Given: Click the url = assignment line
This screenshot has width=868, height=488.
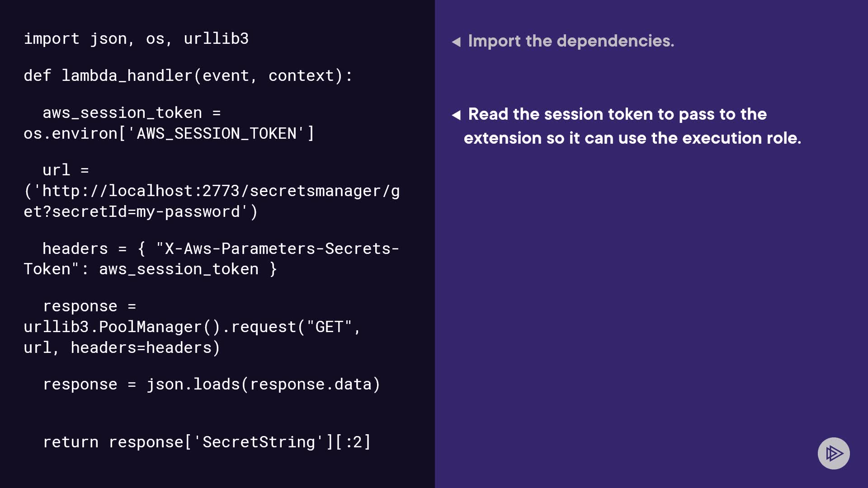Looking at the screenshot, I should click(66, 170).
